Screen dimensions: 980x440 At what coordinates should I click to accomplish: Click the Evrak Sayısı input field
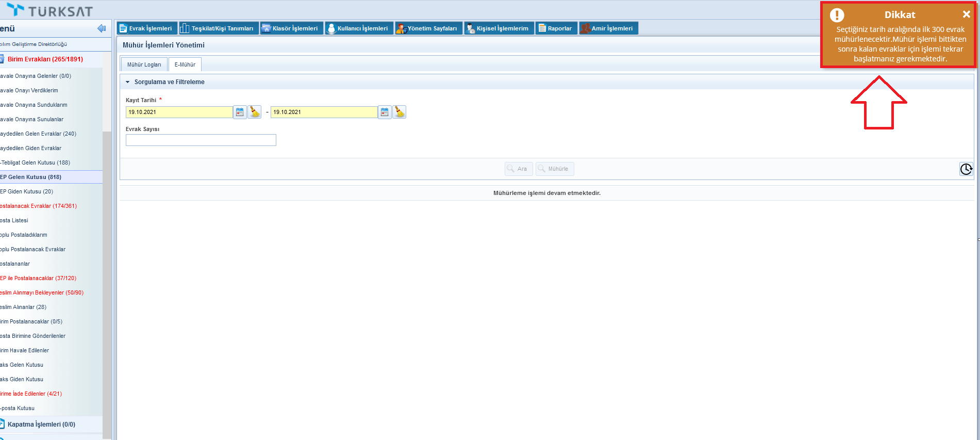(201, 140)
